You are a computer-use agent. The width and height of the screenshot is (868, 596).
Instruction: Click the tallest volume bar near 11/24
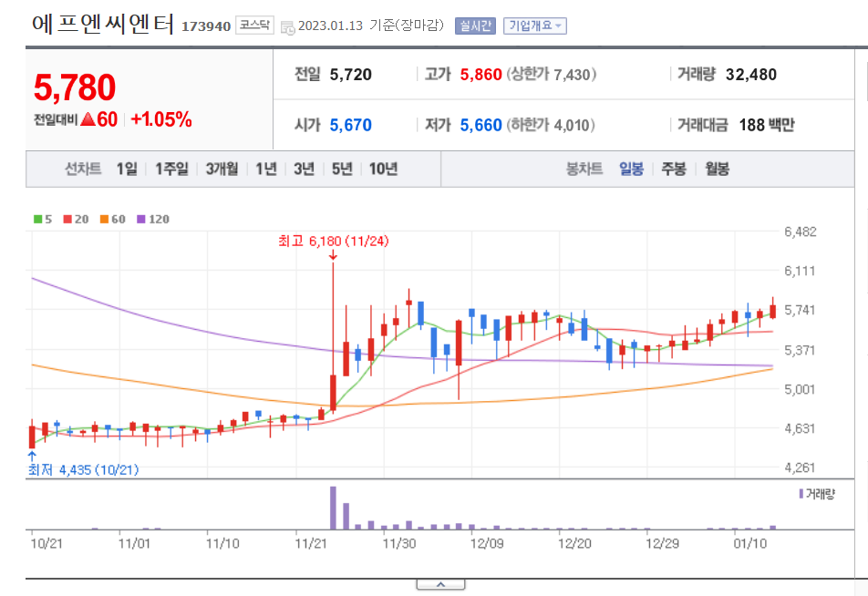[334, 508]
